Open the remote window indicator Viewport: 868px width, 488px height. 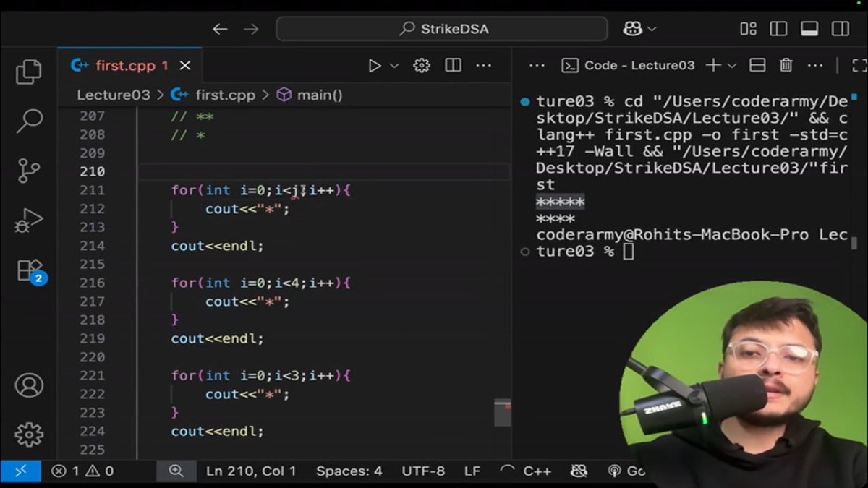pos(21,471)
